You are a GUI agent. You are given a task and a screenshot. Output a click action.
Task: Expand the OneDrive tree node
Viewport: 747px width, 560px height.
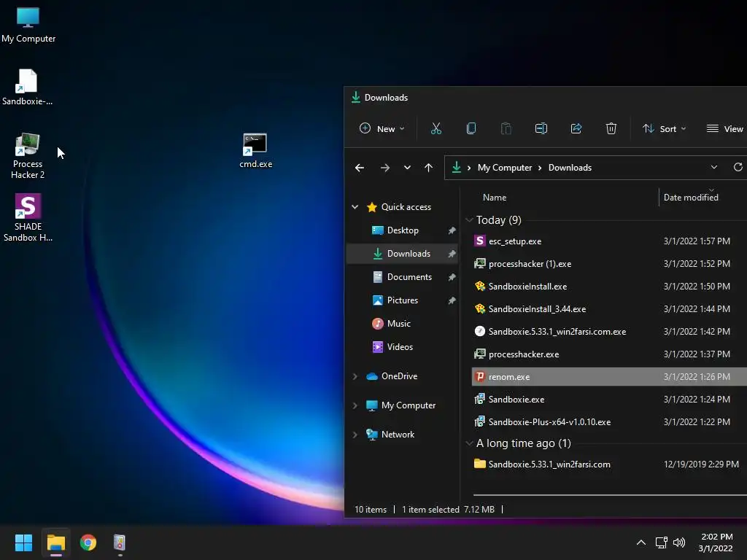[355, 376]
